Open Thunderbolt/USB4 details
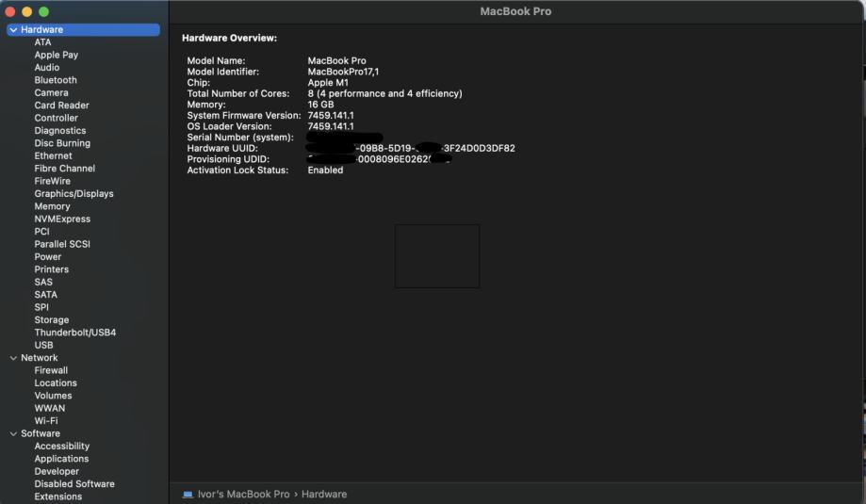The height and width of the screenshot is (504, 866). [x=75, y=333]
